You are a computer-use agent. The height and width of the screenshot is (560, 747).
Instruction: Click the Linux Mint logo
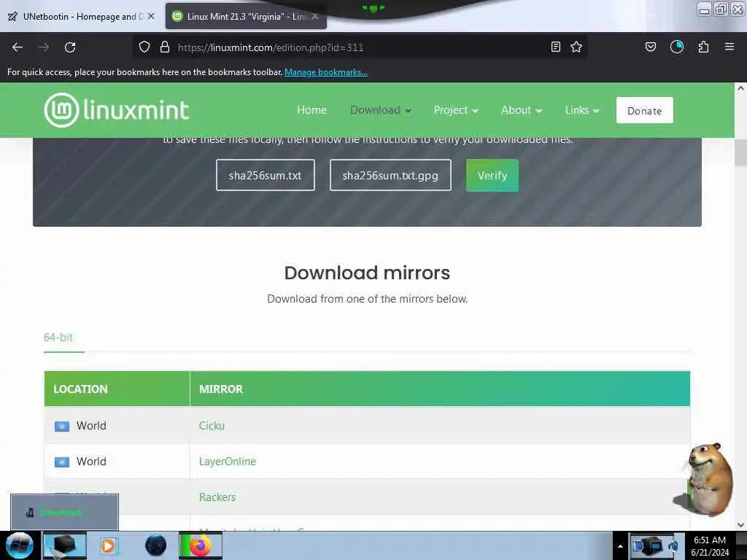coord(117,110)
